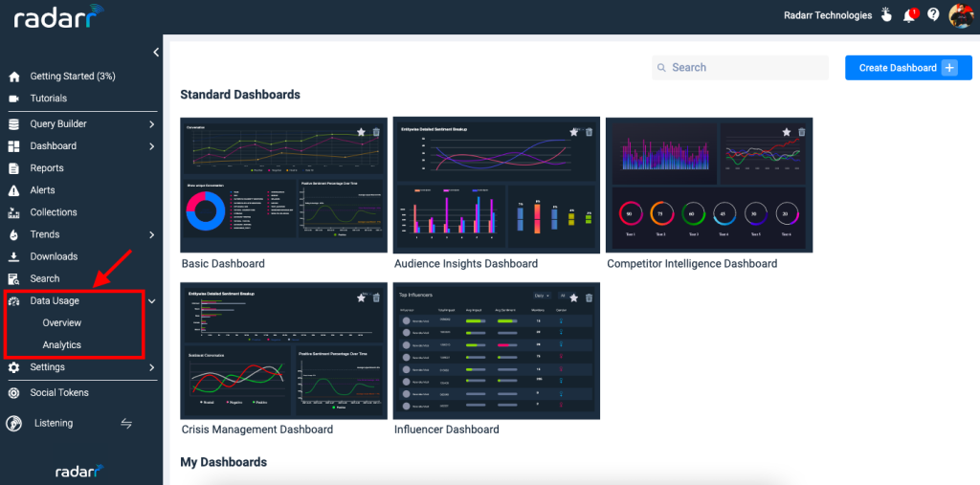This screenshot has width=980, height=485.
Task: Favorite the Basic Dashboard with star
Action: [x=361, y=132]
